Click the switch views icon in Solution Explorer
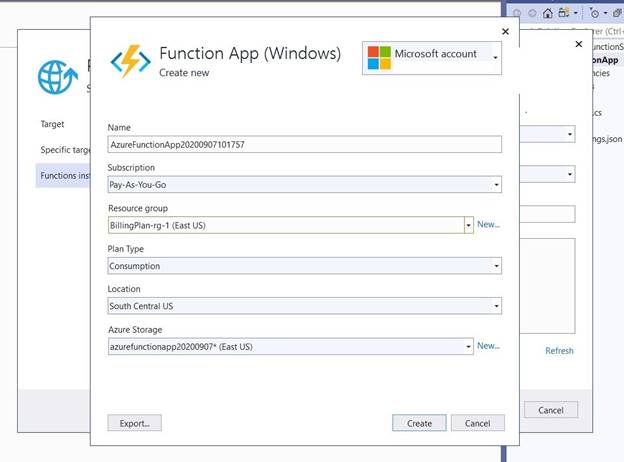The height and width of the screenshot is (462, 624). point(566,14)
